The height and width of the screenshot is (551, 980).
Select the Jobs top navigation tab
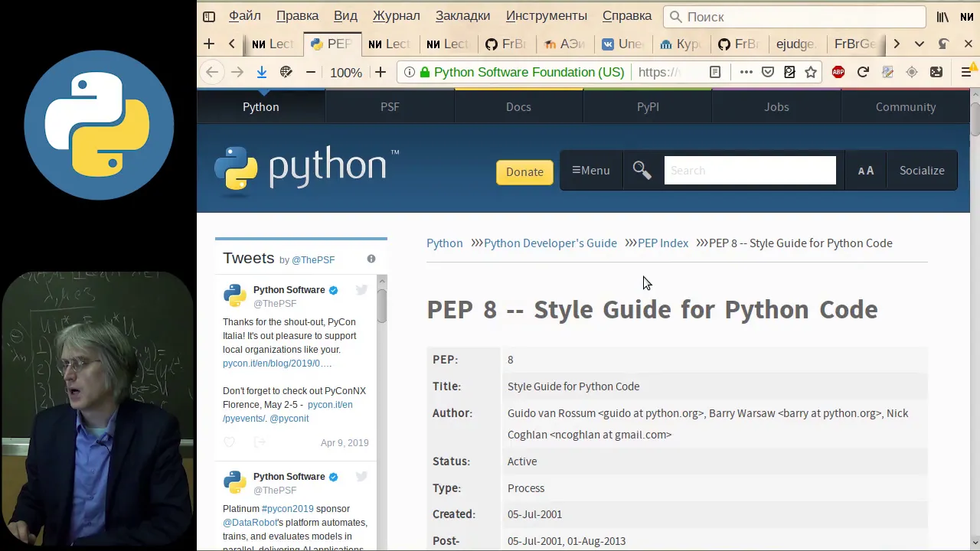tap(776, 107)
